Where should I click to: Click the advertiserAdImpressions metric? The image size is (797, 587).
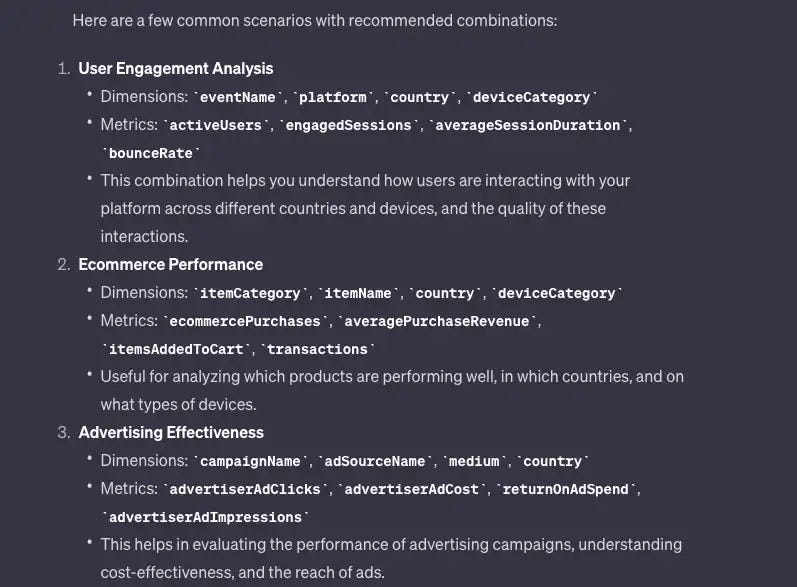205,517
